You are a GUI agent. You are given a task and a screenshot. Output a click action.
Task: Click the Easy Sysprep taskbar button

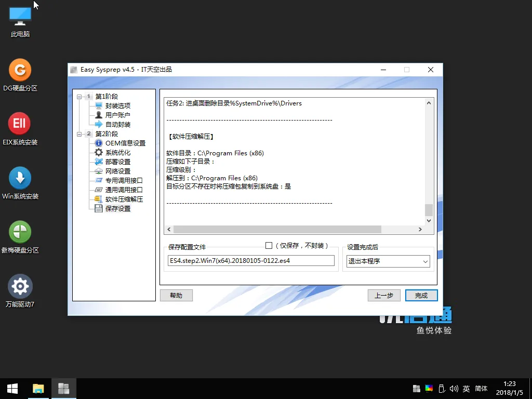64,389
